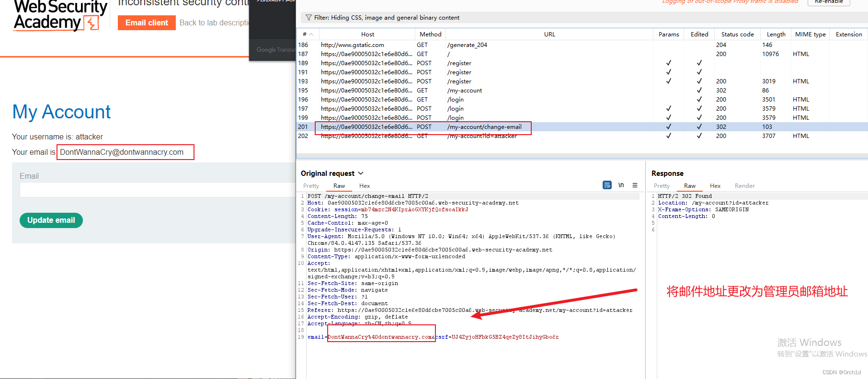
Task: Click the Params checkmark in row 201
Action: click(669, 127)
